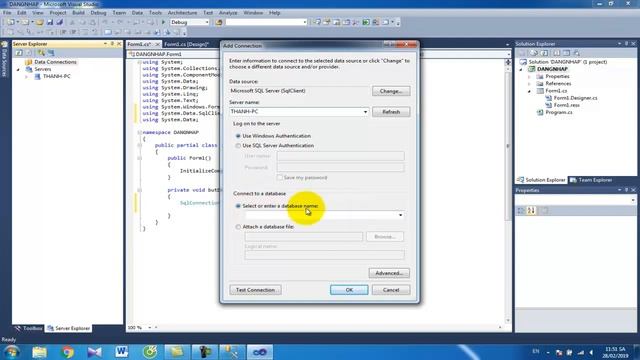The image size is (640, 360).
Task: Click the Change... data source button
Action: [391, 91]
